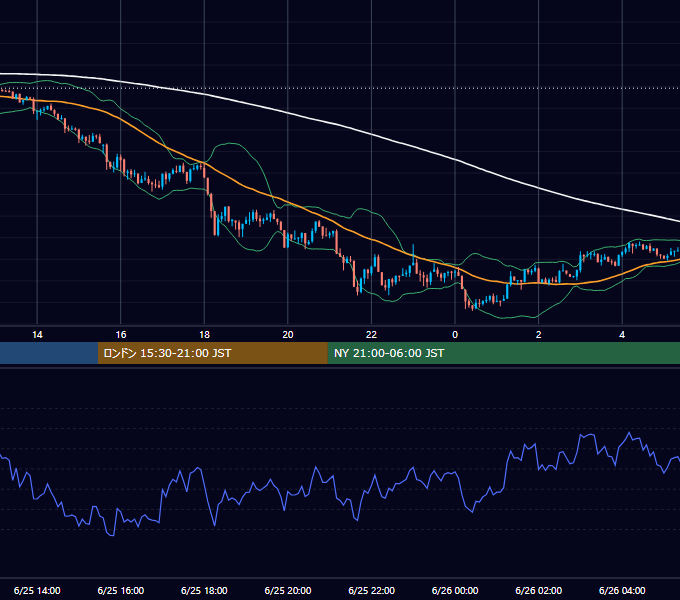The height and width of the screenshot is (600, 680).
Task: Click the 6/26 02:00 date label
Action: point(539,590)
